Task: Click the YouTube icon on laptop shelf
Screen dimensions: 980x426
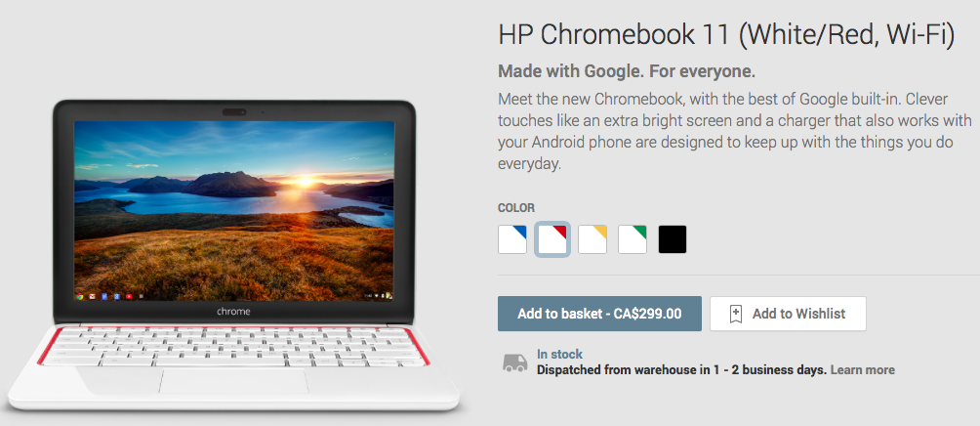Action: click(129, 296)
